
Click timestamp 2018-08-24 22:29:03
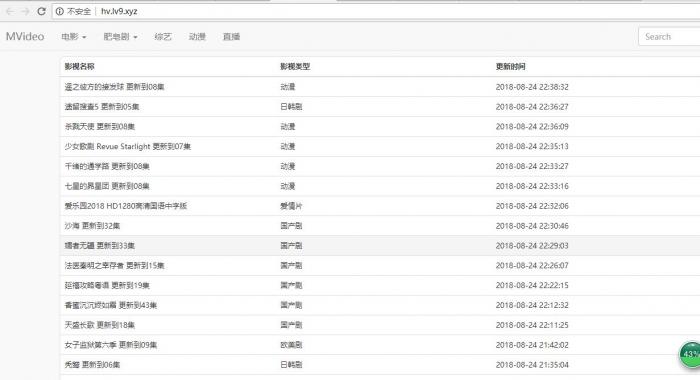[532, 246]
